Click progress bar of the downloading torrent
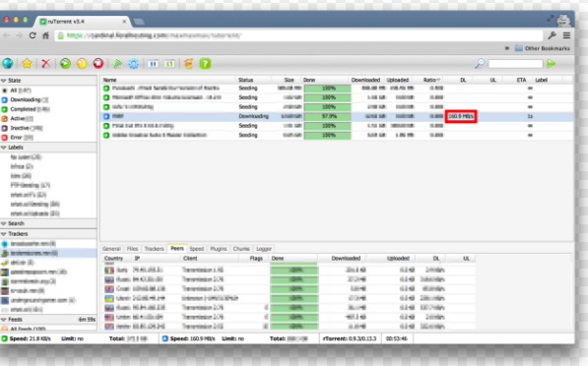Screen dimensions: 588x366 point(327,116)
